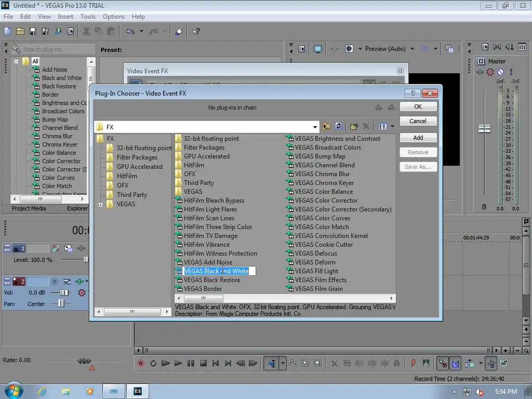Click the What's This help cursor icon
This screenshot has width=532, height=399.
[196, 31]
